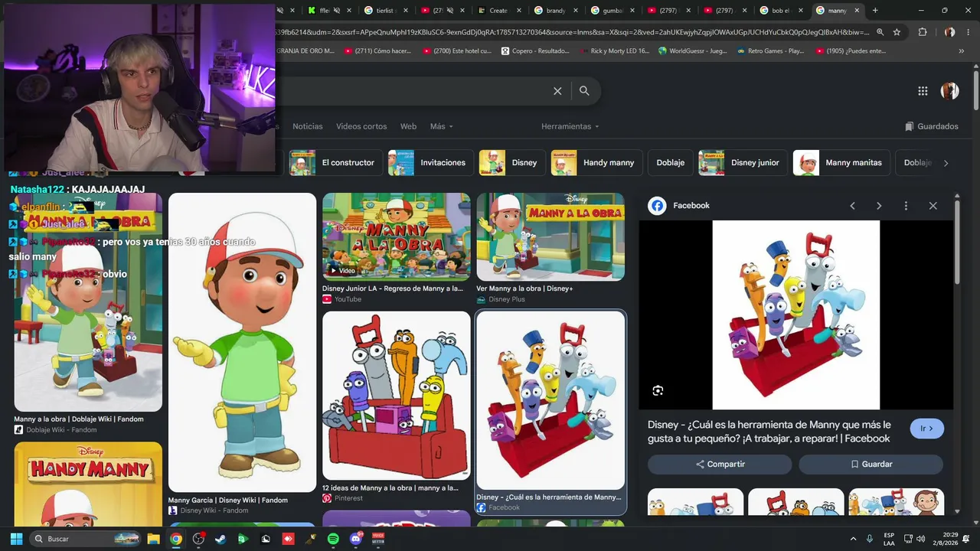This screenshot has height=551, width=980.
Task: Click the microphone tray icon
Action: point(870,539)
